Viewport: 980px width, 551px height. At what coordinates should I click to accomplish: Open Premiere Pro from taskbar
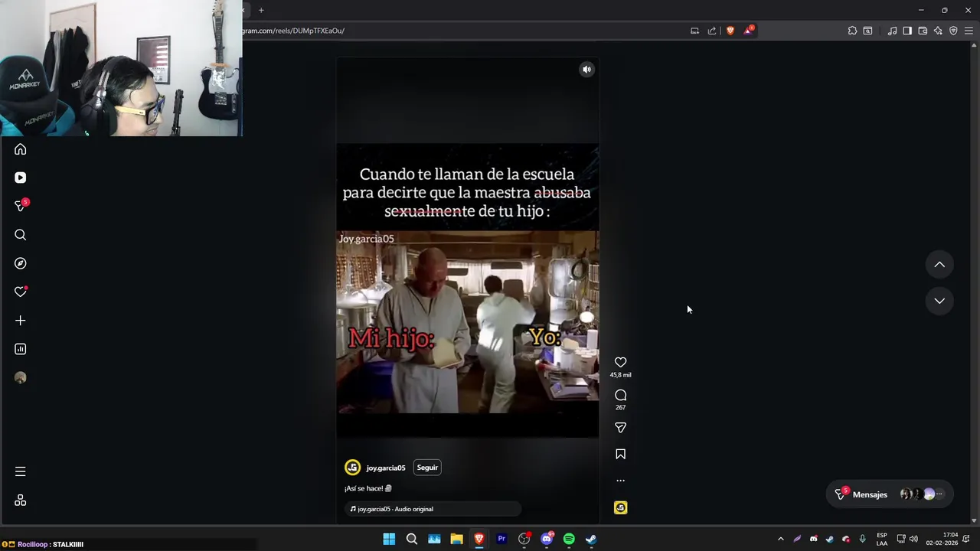(501, 539)
